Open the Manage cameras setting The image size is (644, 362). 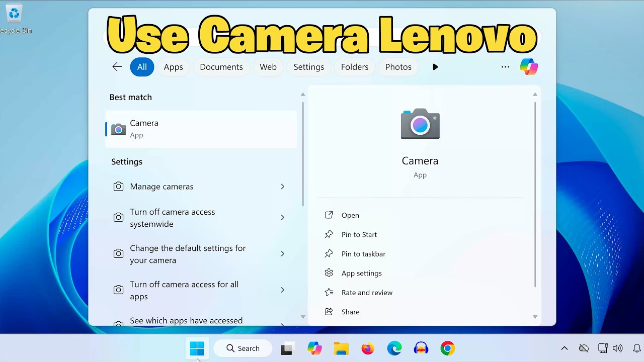pos(201,187)
